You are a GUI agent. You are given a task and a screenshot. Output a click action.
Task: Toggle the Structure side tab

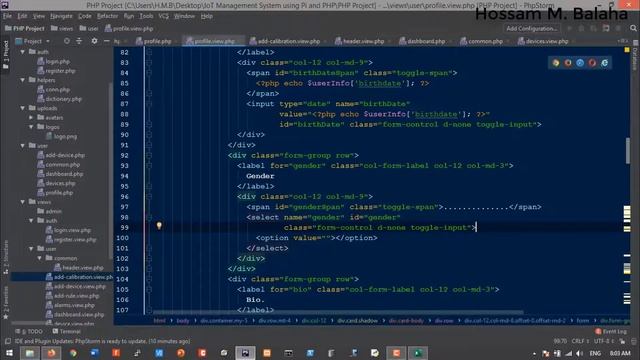[6, 258]
